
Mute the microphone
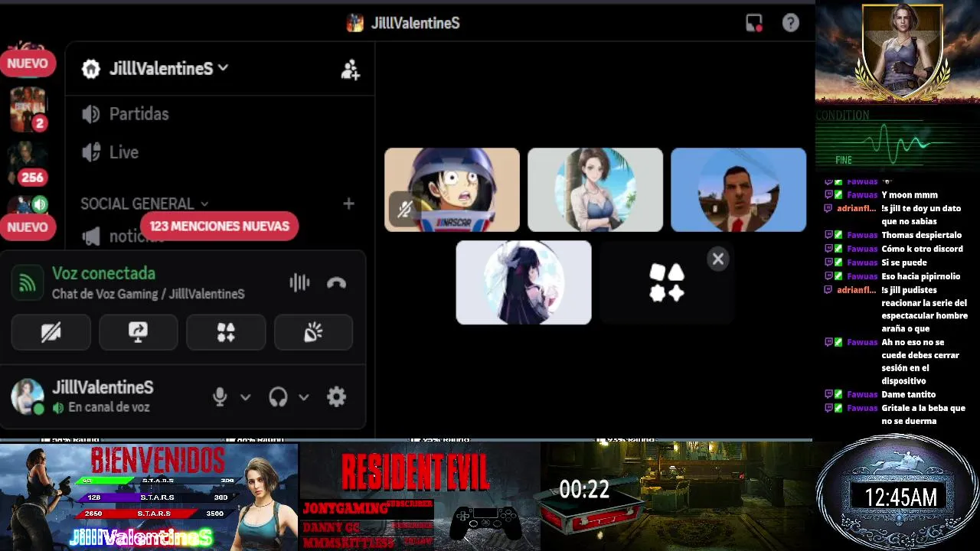click(x=220, y=396)
